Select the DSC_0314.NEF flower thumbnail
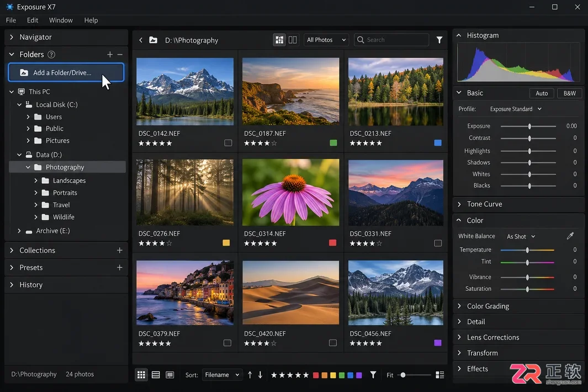 pyautogui.click(x=290, y=193)
